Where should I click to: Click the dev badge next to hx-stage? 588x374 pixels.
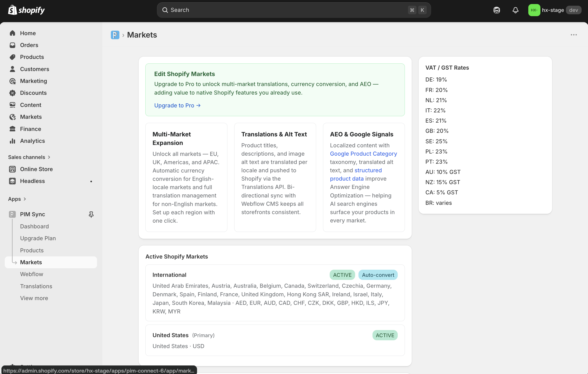tap(573, 10)
